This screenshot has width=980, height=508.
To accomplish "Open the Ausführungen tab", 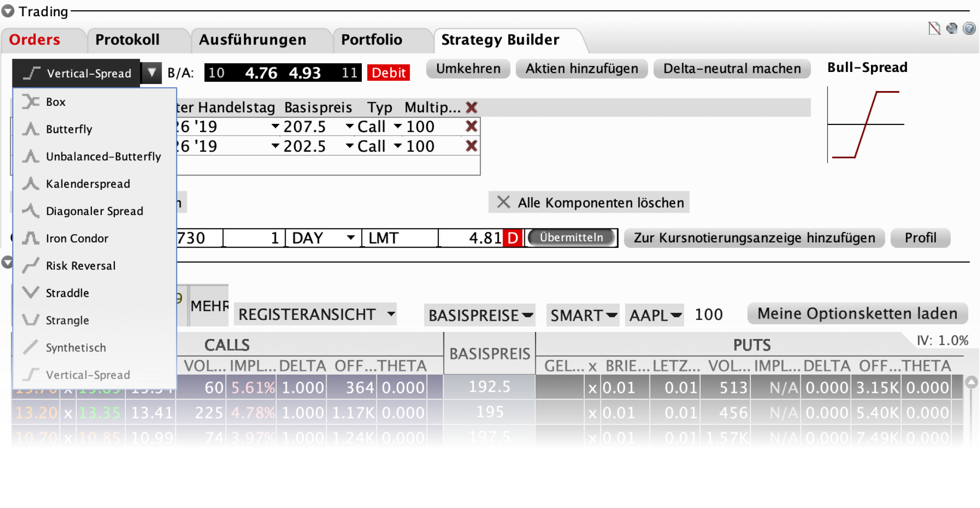I will tap(253, 40).
